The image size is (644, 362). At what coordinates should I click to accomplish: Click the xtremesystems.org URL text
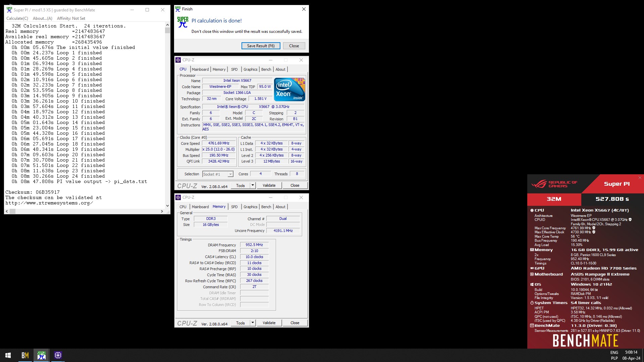(49, 203)
